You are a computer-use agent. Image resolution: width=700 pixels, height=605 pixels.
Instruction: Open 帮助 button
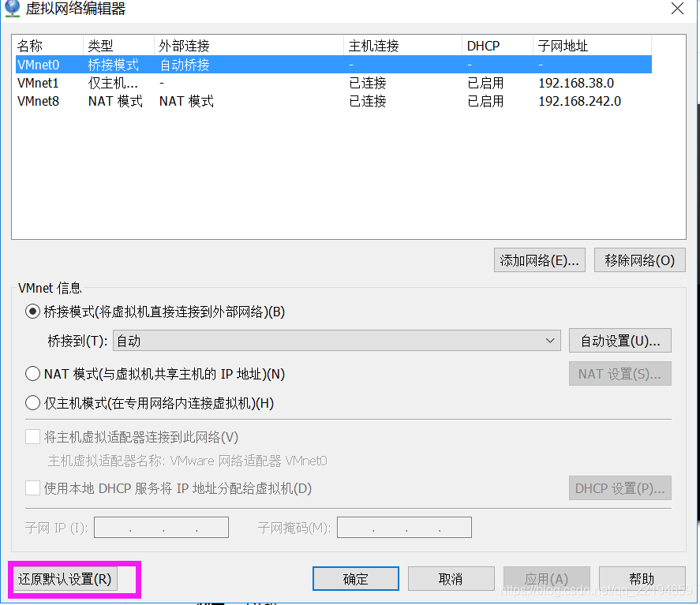coord(642,579)
